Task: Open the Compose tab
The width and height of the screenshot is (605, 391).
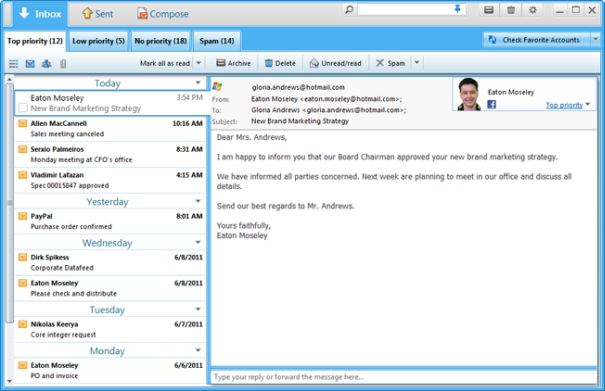Action: 163,14
